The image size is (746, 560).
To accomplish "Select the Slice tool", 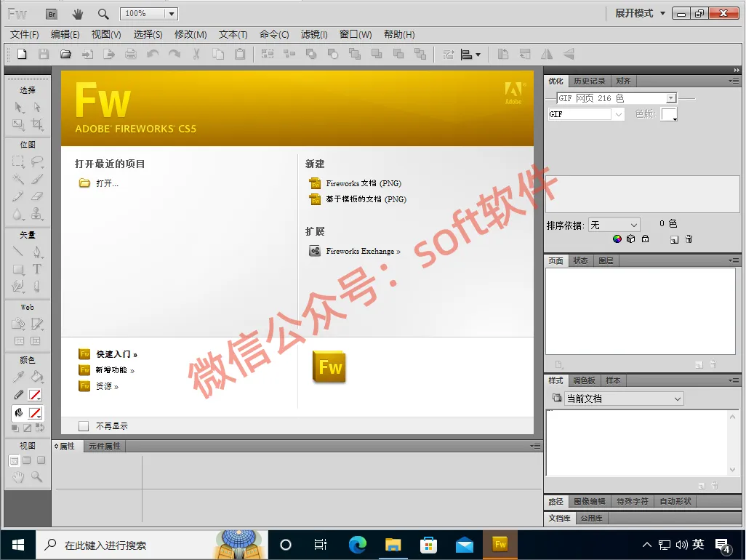I will point(36,324).
